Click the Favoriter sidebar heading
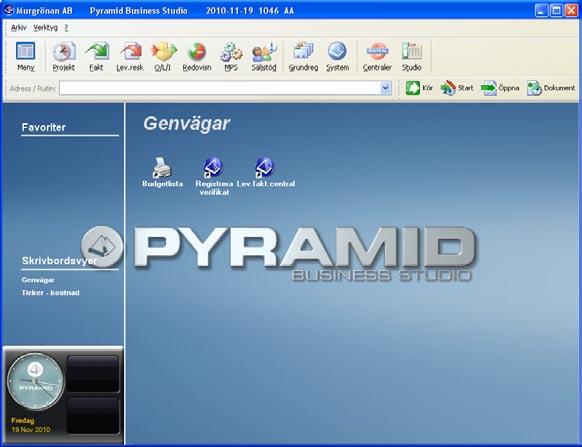This screenshot has width=582, height=447. pos(43,127)
